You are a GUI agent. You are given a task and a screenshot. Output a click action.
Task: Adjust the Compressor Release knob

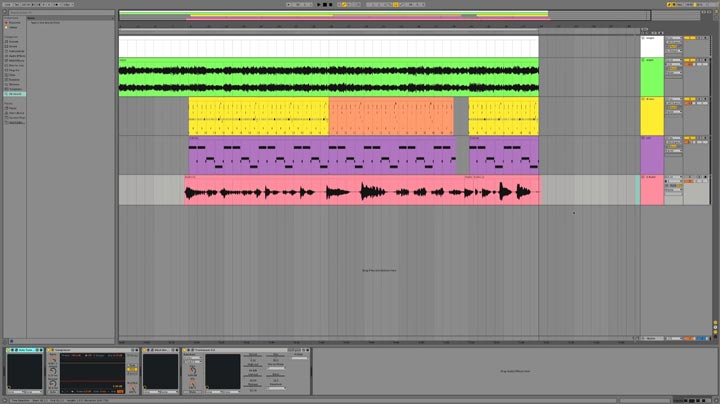pyautogui.click(x=53, y=382)
